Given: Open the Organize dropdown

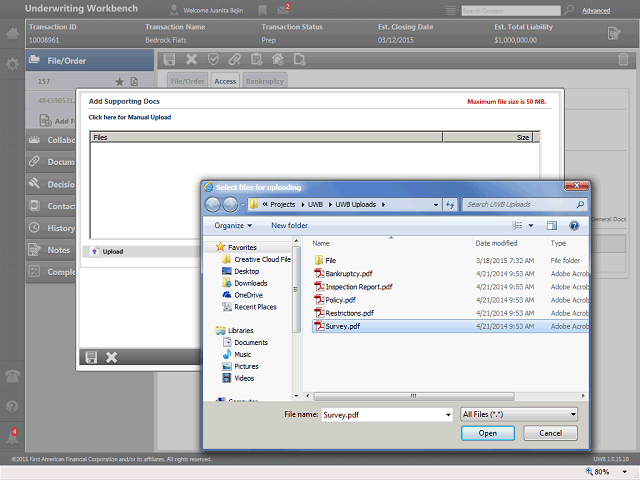Looking at the screenshot, I should pyautogui.click(x=233, y=225).
